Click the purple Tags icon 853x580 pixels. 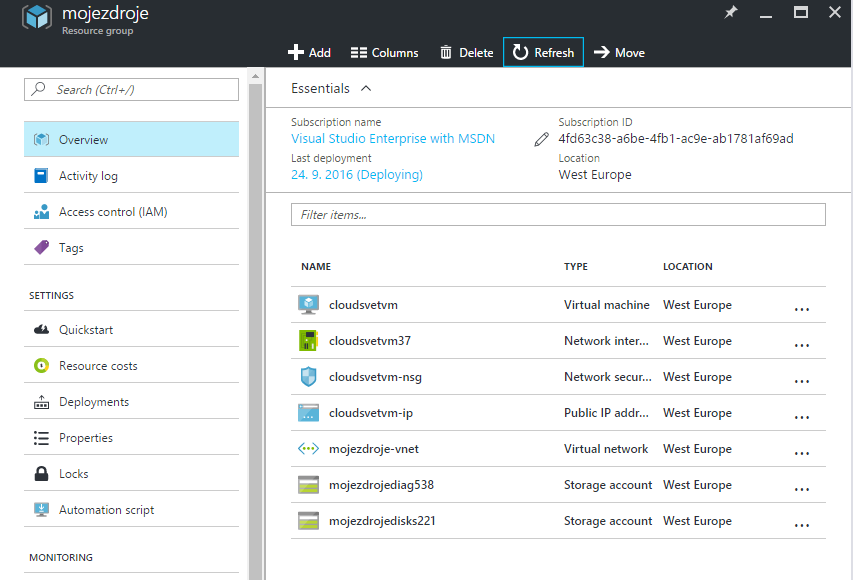(41, 247)
